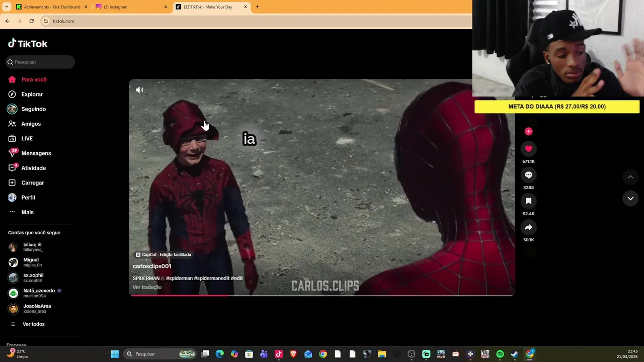Open Atividade notifications
Screen dimensions: 644x362
pos(27,168)
